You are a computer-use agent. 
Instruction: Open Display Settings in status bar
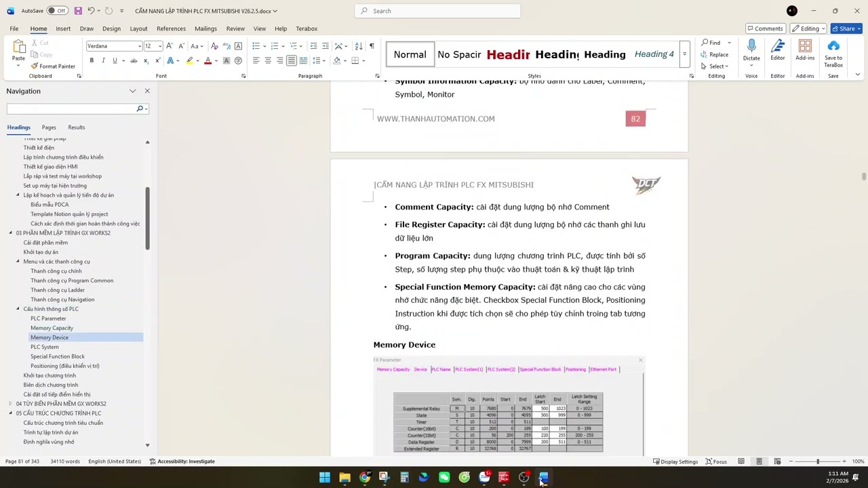675,462
